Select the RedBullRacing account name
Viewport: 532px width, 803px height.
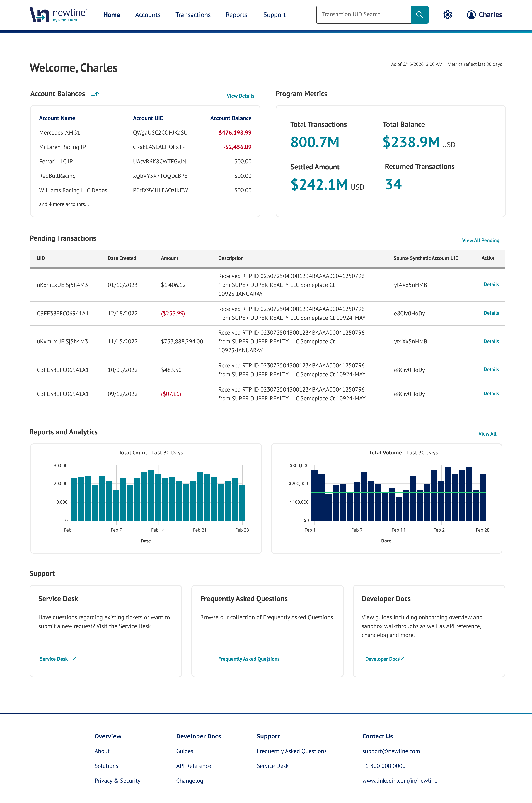tap(57, 176)
